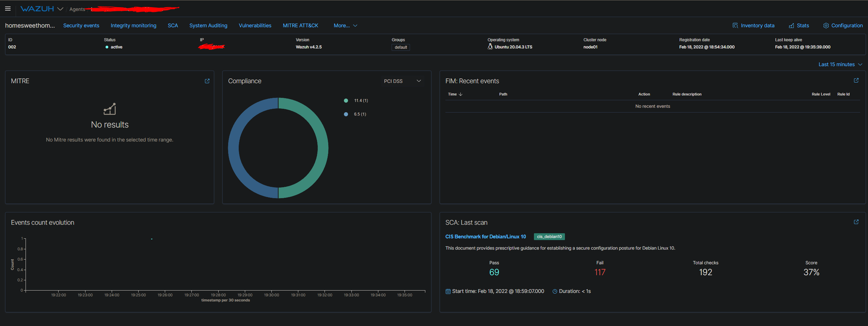Open the PCI DSS compliance dropdown

[x=403, y=81]
